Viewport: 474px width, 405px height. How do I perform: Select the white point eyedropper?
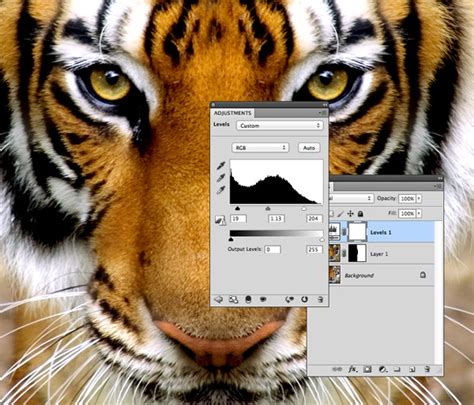point(221,190)
